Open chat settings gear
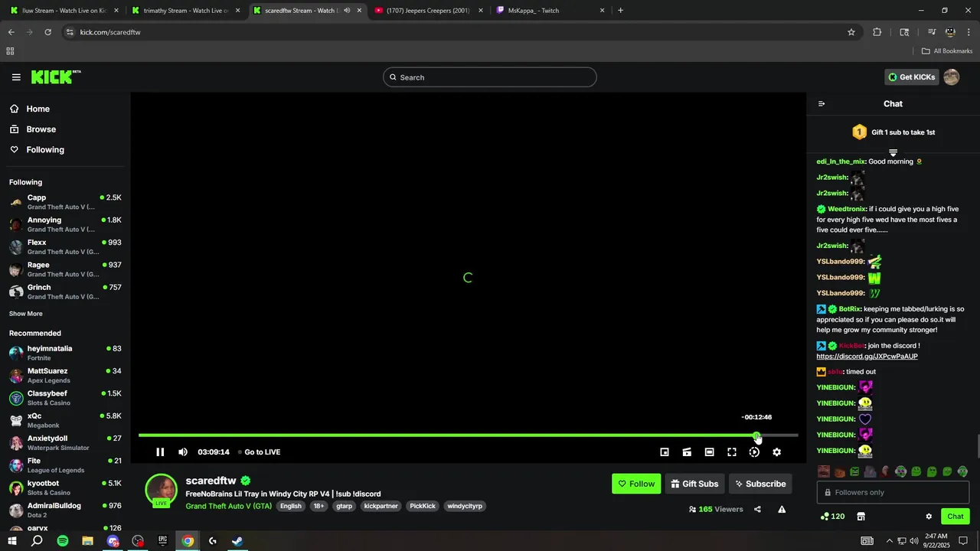 tap(929, 517)
